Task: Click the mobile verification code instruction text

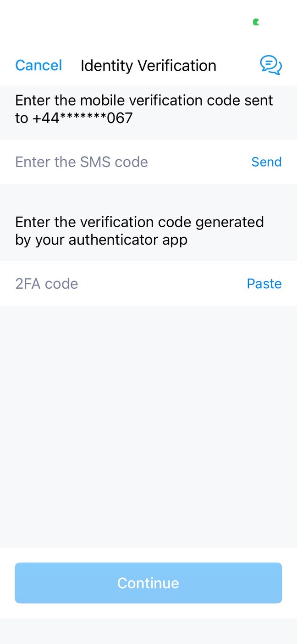Action: [x=144, y=101]
